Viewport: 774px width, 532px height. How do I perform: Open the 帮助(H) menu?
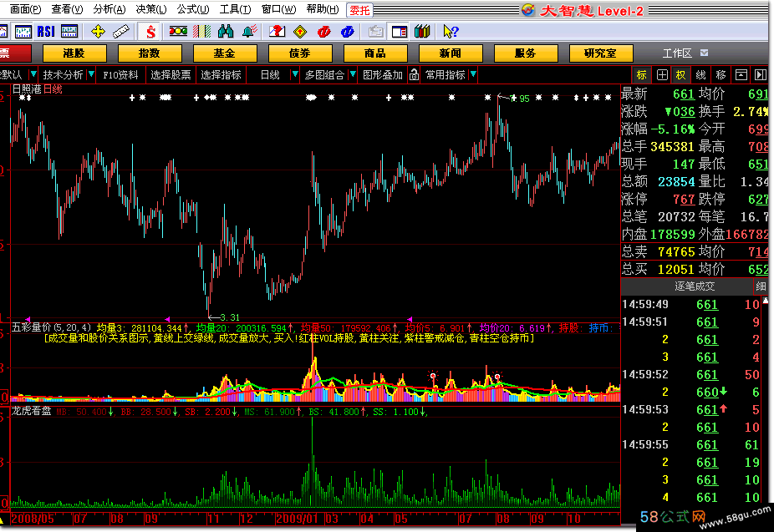(x=323, y=9)
